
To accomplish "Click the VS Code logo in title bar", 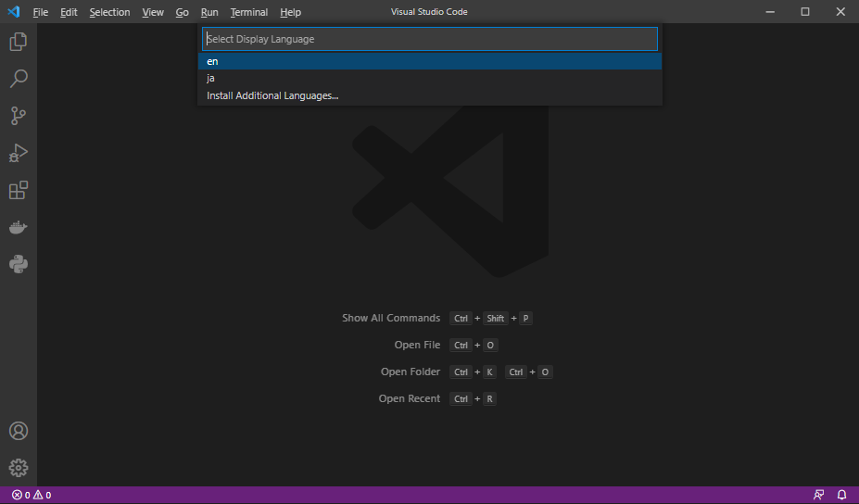I will (x=14, y=11).
